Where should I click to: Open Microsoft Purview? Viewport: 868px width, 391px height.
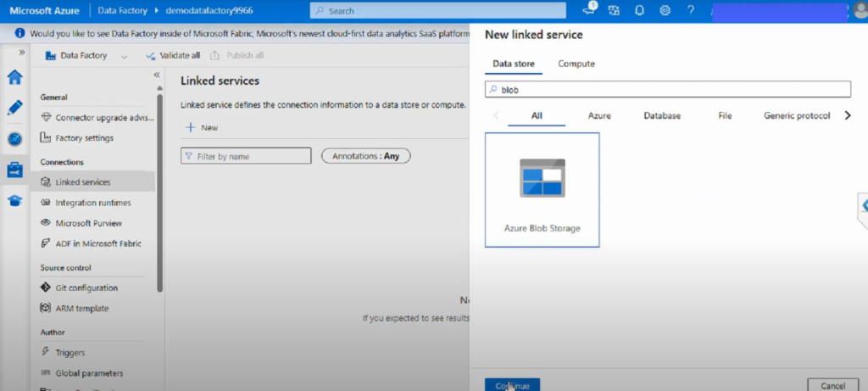tap(82, 223)
